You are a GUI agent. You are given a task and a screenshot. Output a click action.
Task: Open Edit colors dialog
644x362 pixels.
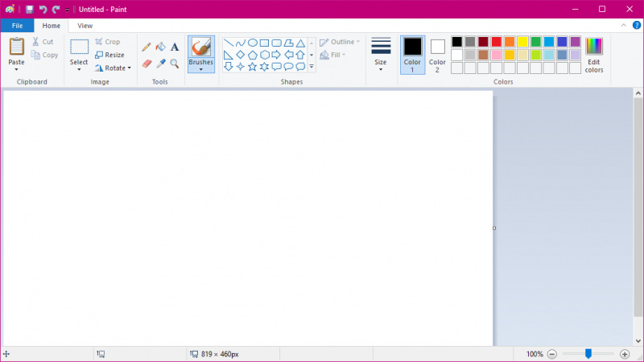[594, 55]
